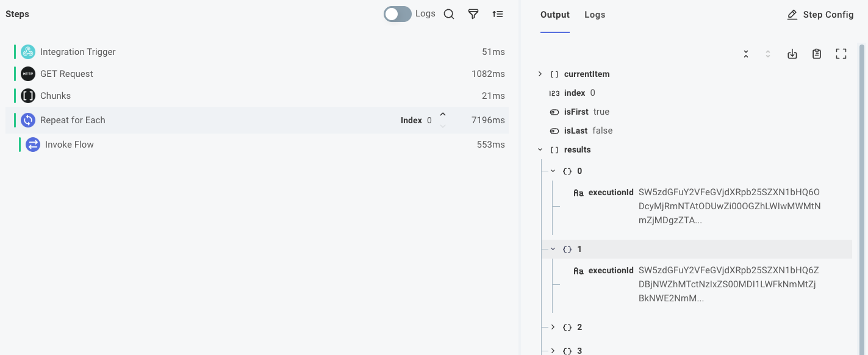The image size is (868, 355).
Task: Click the down arrow for Index stepper
Action: 443,126
